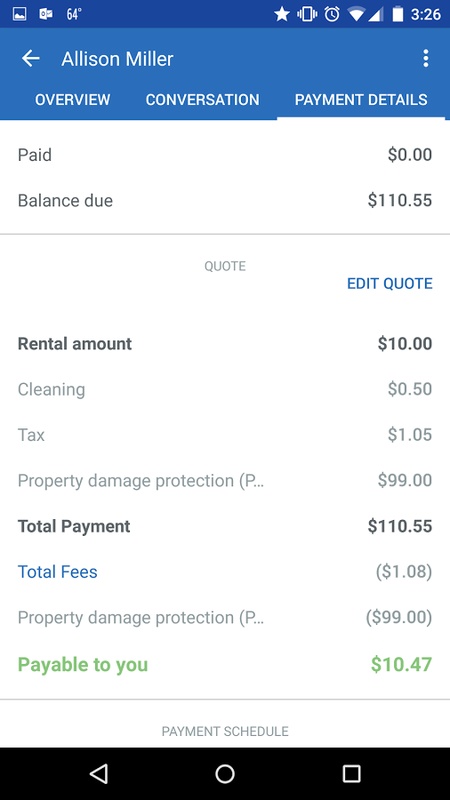
Task: Tap the Edit Quote link
Action: click(x=390, y=284)
